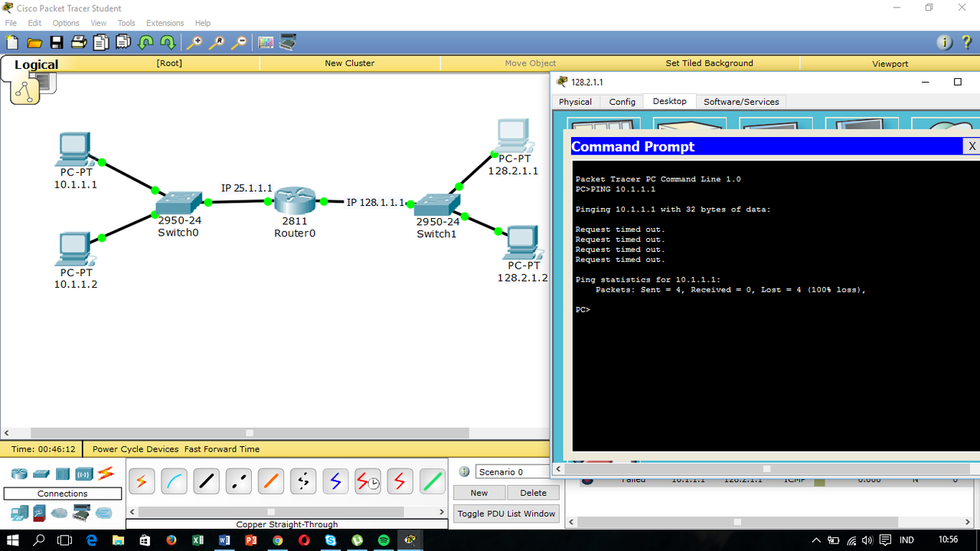The height and width of the screenshot is (551, 980).
Task: Close the Command Prompt with X
Action: coord(972,146)
